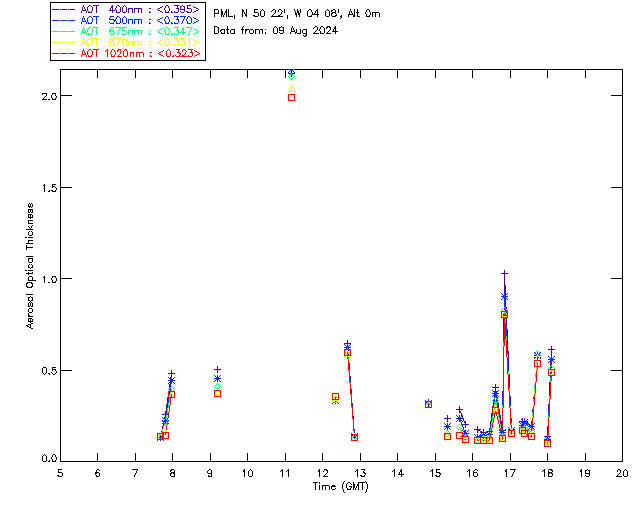
Task: Click the red square marker left of the hour 12.7 peak
Action: click(x=336, y=397)
